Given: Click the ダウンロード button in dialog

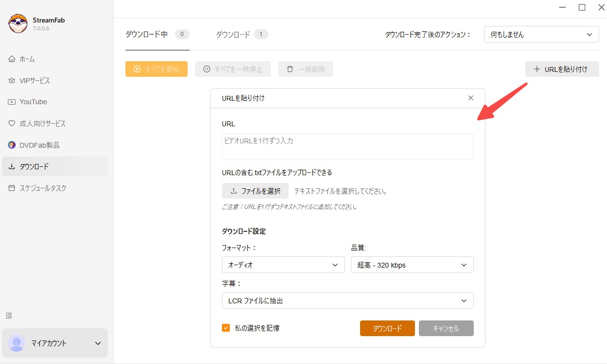Looking at the screenshot, I should pyautogui.click(x=387, y=328).
